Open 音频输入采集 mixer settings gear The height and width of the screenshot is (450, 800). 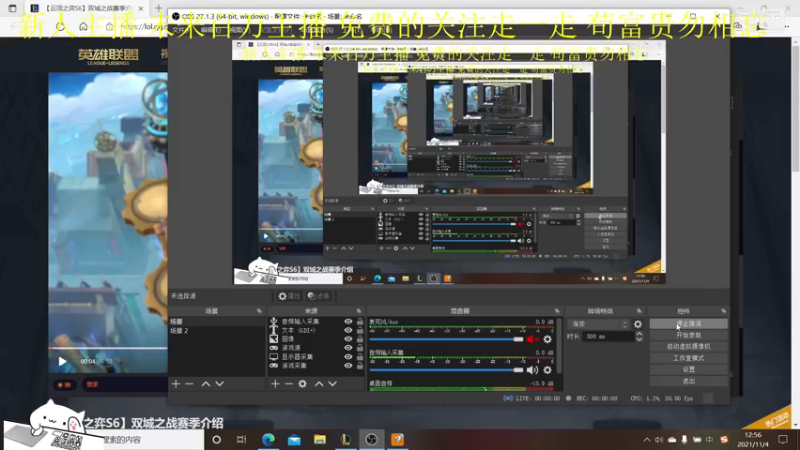click(547, 370)
